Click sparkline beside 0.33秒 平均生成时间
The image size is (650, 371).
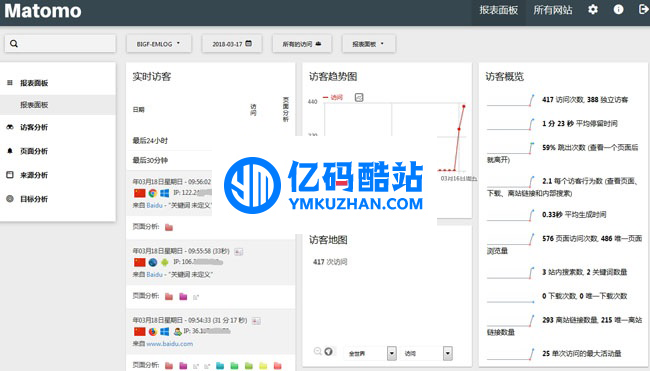pyautogui.click(x=510, y=215)
